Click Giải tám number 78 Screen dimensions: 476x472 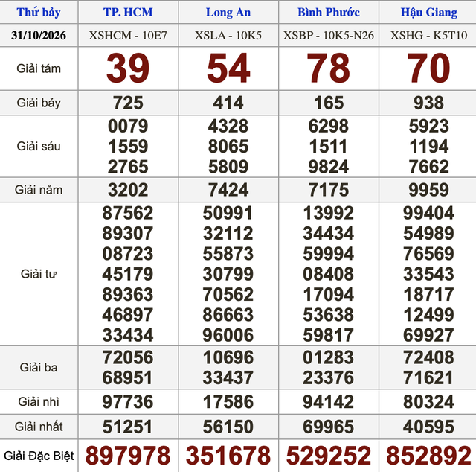click(x=329, y=68)
